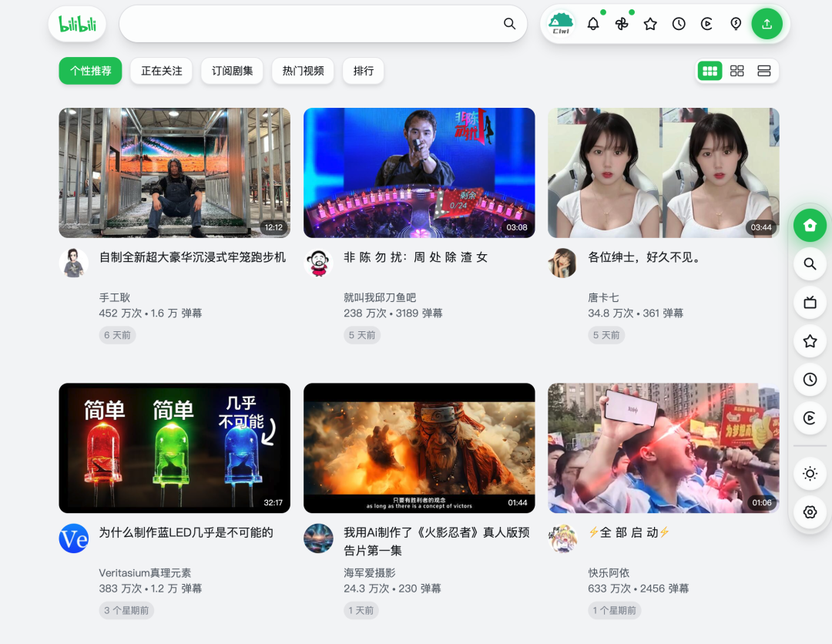Switch to two-column grid layout
Screen dimensions: 832x644
[x=737, y=71]
